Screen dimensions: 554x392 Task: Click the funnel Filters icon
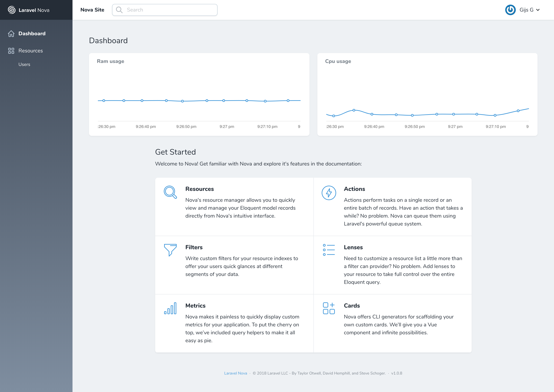click(170, 250)
